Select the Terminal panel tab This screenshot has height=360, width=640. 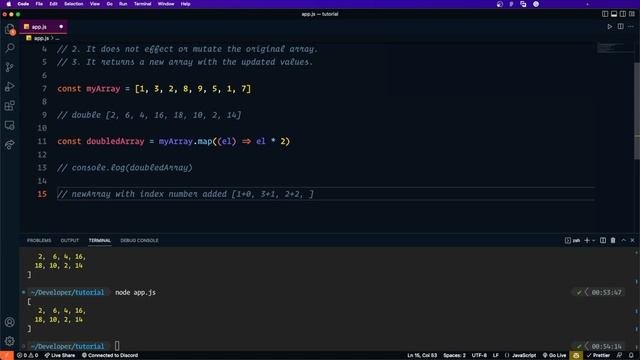(100, 240)
